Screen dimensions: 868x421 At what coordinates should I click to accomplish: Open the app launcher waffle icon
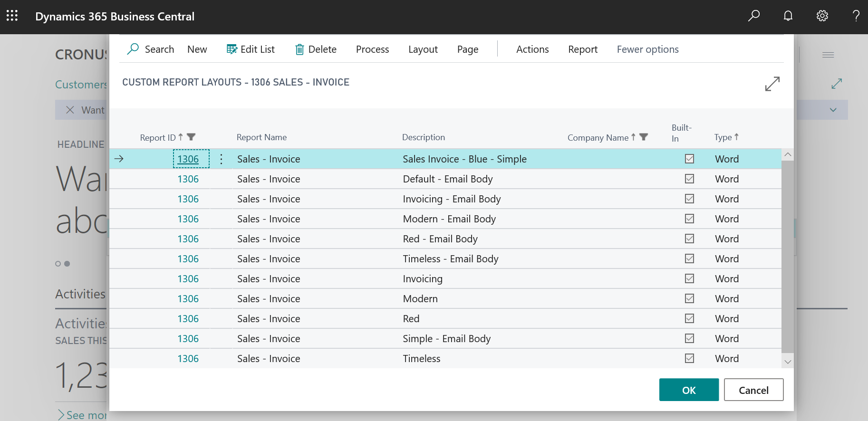tap(12, 16)
